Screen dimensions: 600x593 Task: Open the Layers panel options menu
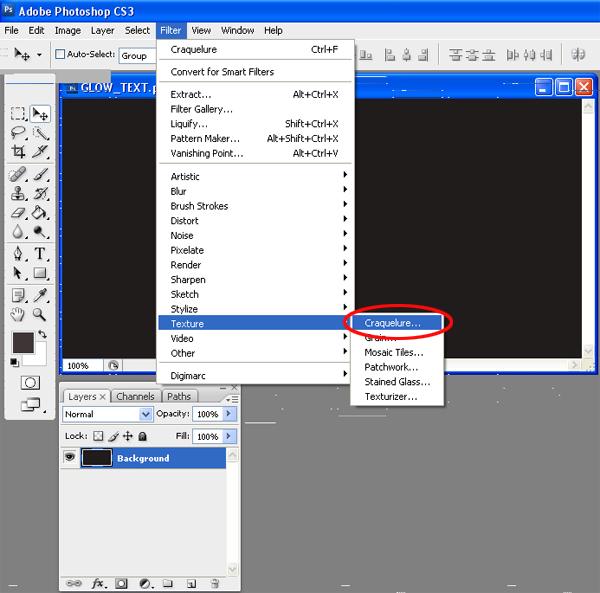(232, 399)
